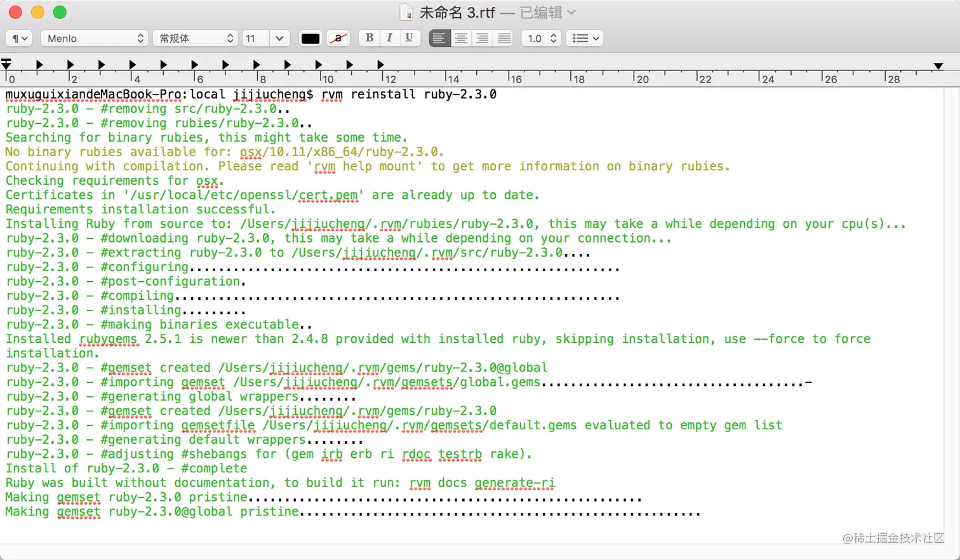Click the document title 未命名 3.rtf

(457, 13)
